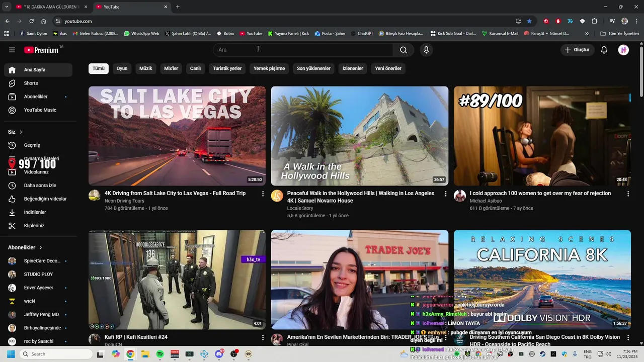
Task: Click the Windows Start button
Action: coord(11,354)
